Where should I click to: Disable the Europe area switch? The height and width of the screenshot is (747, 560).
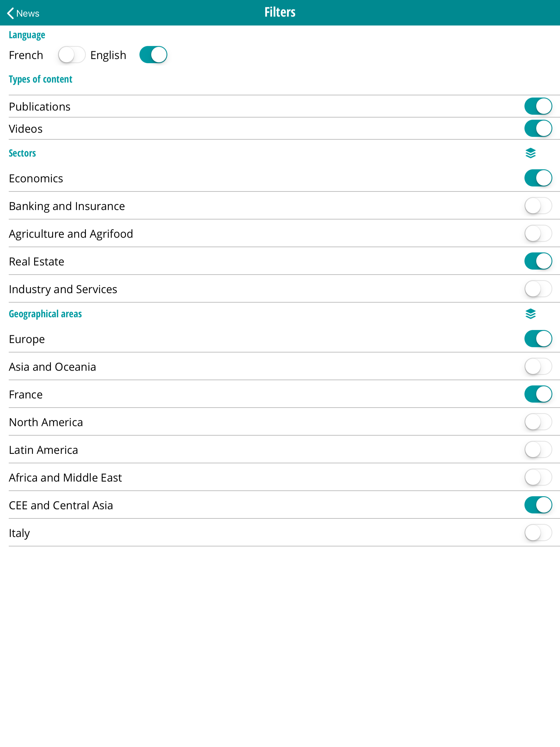[538, 339]
